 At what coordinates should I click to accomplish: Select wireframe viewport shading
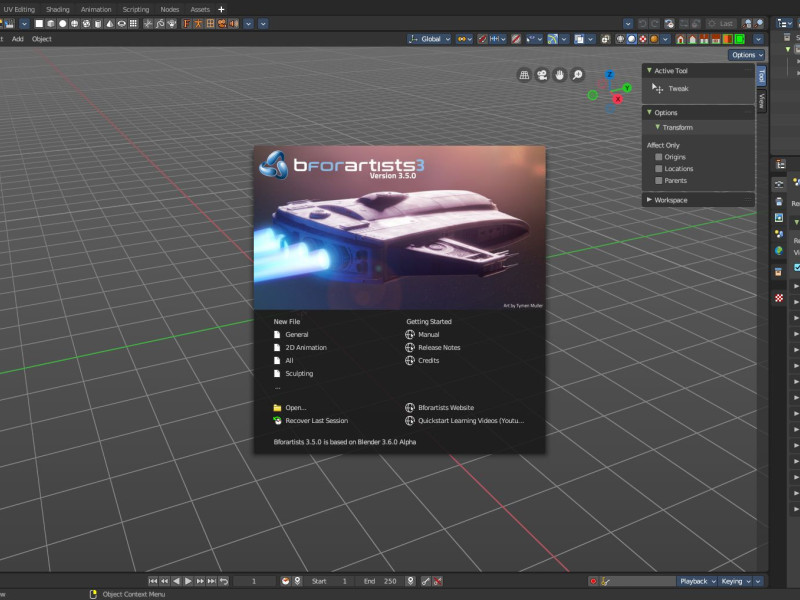coord(620,39)
